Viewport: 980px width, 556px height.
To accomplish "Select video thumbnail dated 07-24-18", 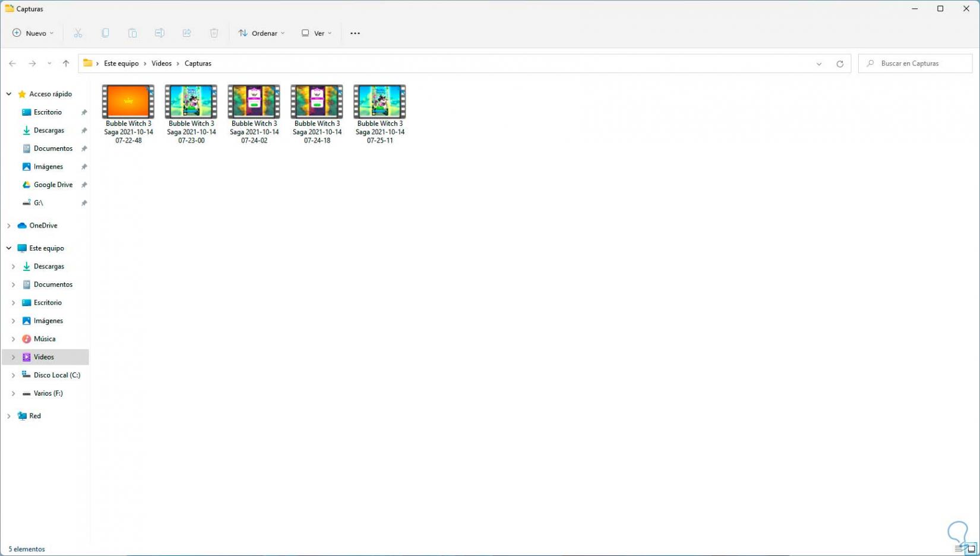I will tap(317, 102).
